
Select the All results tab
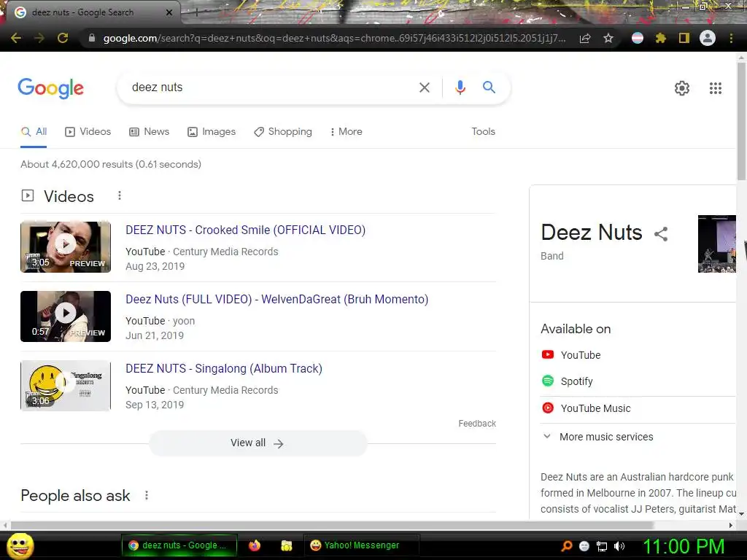pos(34,131)
